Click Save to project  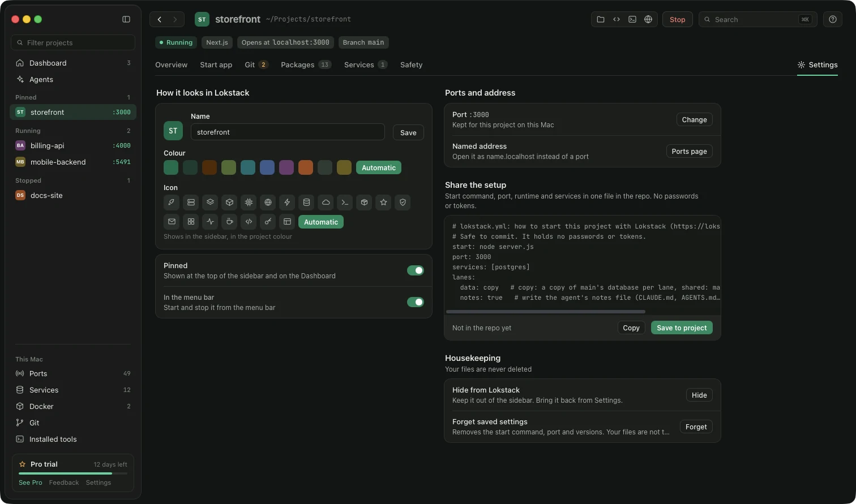682,328
